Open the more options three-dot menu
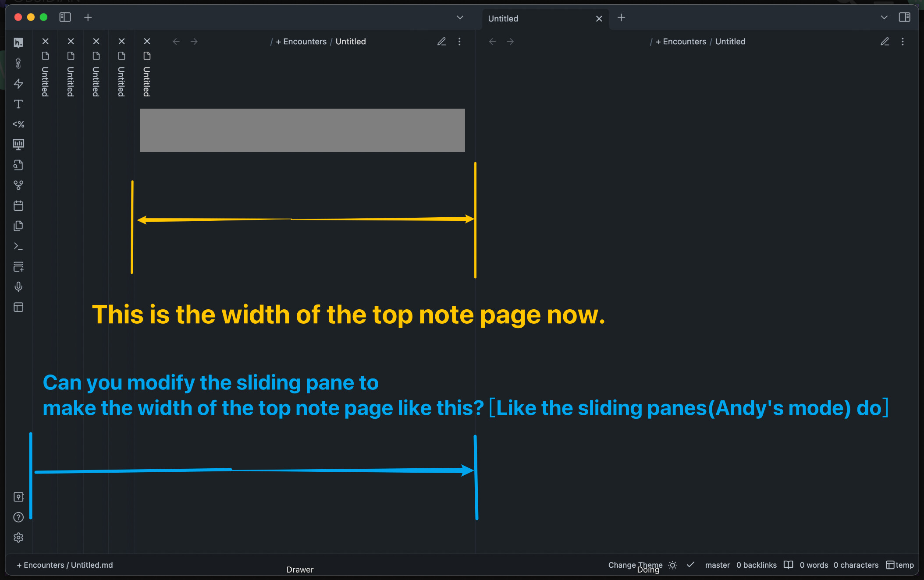 click(459, 41)
